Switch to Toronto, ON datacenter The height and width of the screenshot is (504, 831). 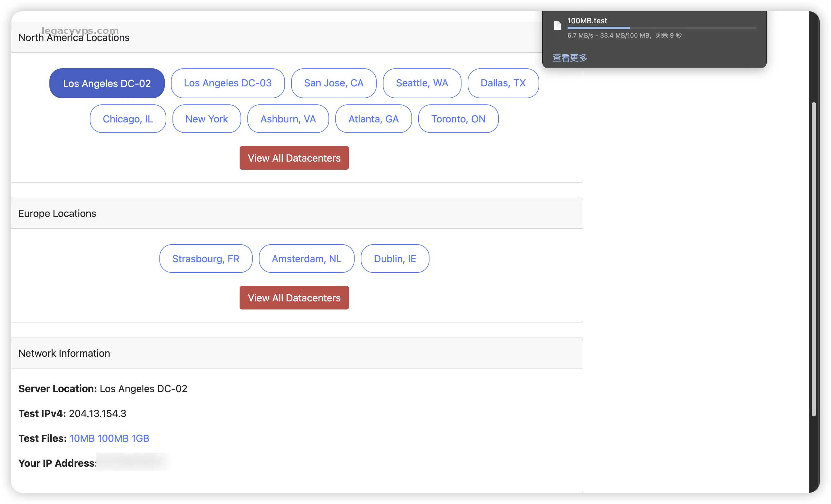(x=458, y=119)
